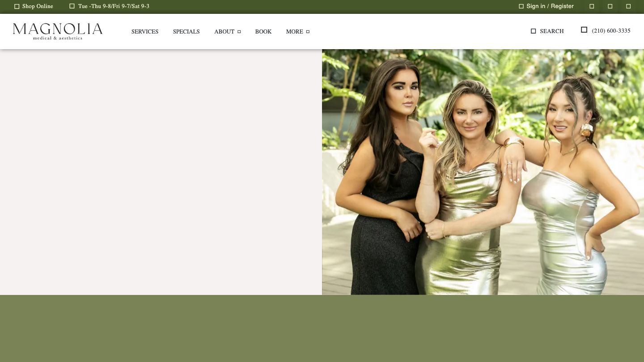
Task: Open the first social media icon in top bar
Action: (x=592, y=6)
